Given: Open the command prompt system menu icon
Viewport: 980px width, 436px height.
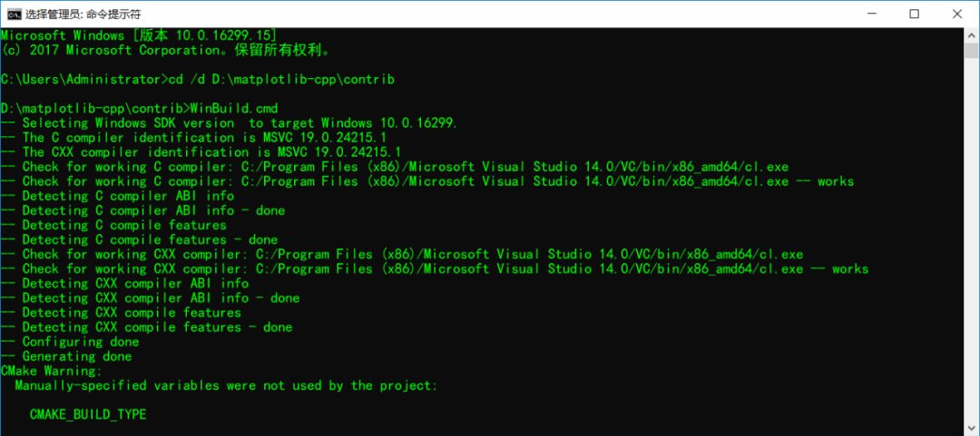Looking at the screenshot, I should point(15,14).
